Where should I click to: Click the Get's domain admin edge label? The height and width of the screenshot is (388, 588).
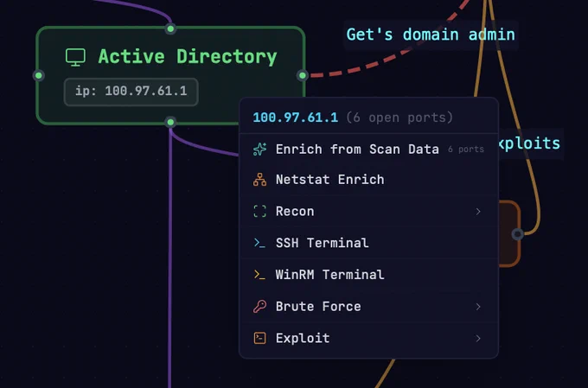(431, 35)
